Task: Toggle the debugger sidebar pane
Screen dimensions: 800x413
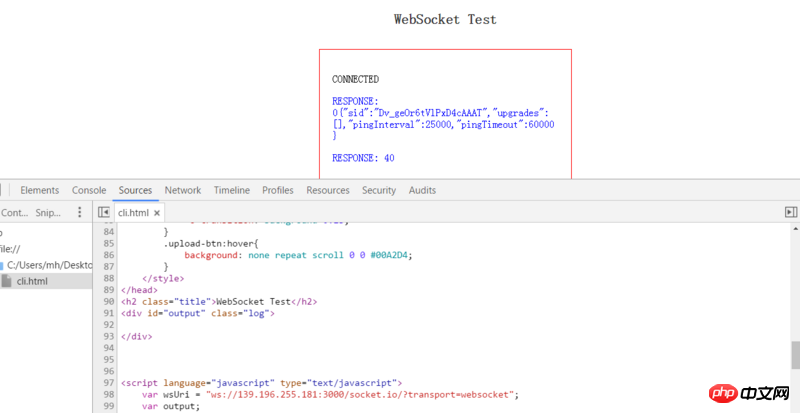Action: [790, 212]
